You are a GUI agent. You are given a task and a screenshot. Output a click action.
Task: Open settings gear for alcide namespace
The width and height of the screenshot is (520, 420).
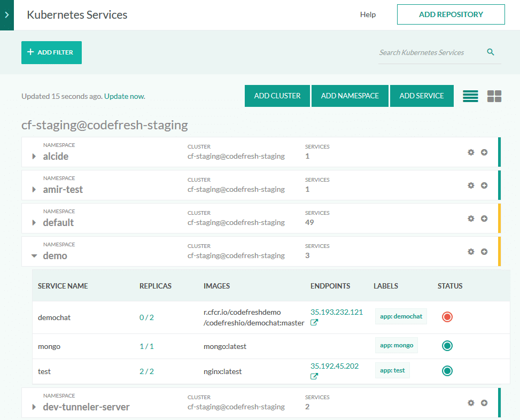click(471, 152)
